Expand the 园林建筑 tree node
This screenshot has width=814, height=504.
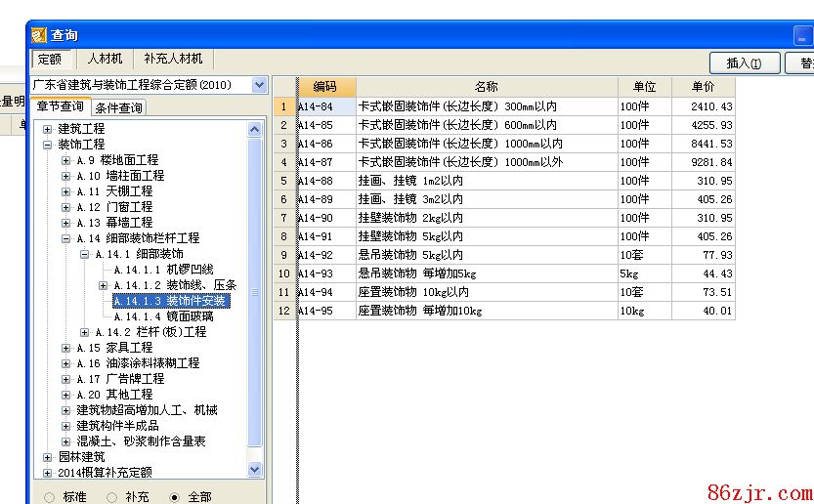tap(48, 457)
